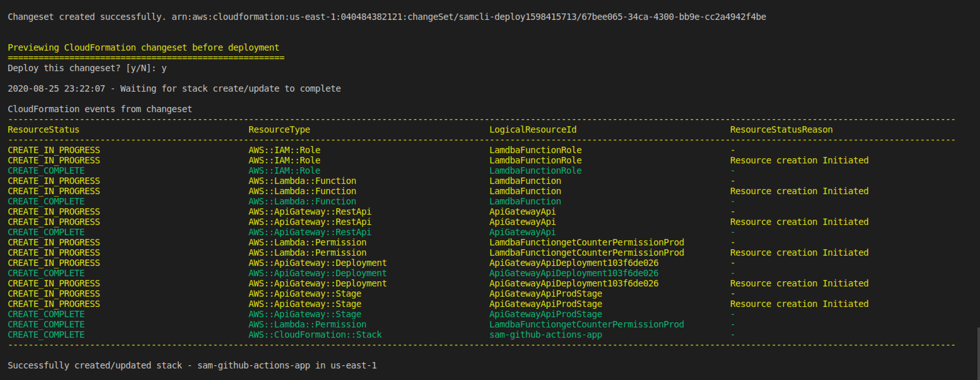Image resolution: width=980 pixels, height=380 pixels.
Task: Click the ResourceStatus column header
Action: [43, 130]
